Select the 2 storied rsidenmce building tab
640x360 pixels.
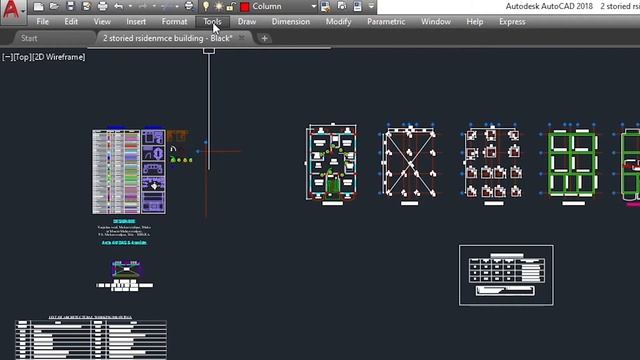pyautogui.click(x=168, y=38)
